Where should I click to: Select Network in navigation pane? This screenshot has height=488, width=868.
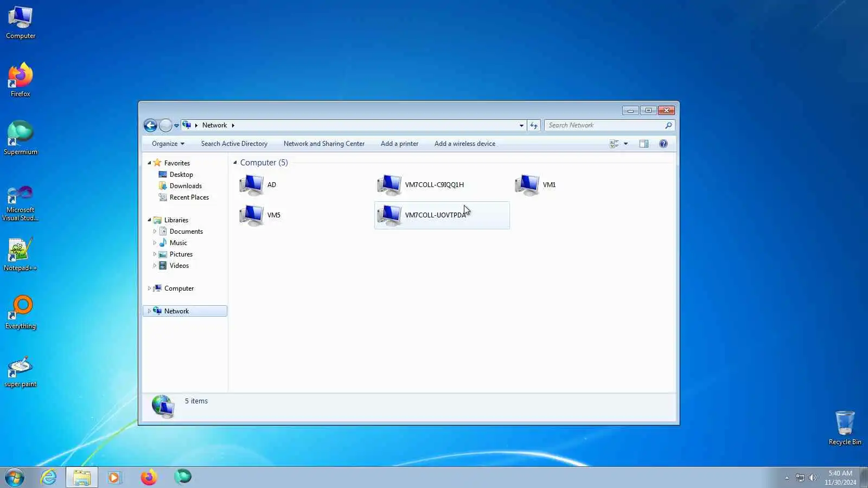click(x=176, y=311)
